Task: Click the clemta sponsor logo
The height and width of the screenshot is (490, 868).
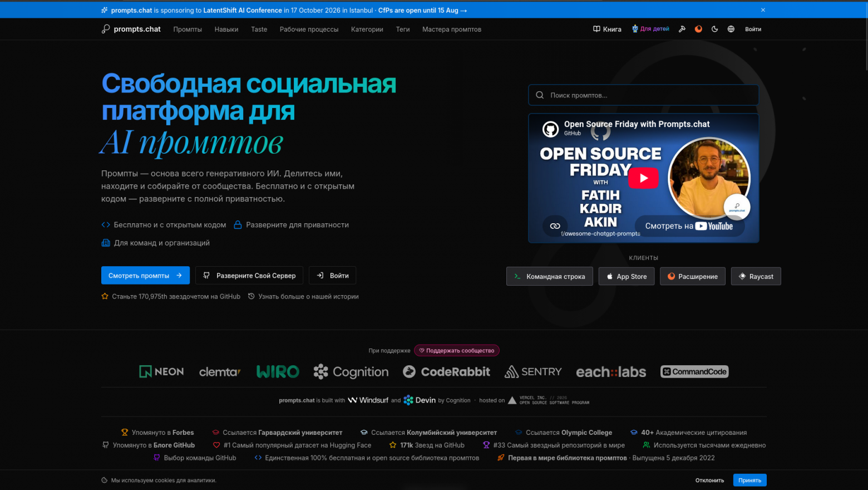Action: (x=220, y=372)
